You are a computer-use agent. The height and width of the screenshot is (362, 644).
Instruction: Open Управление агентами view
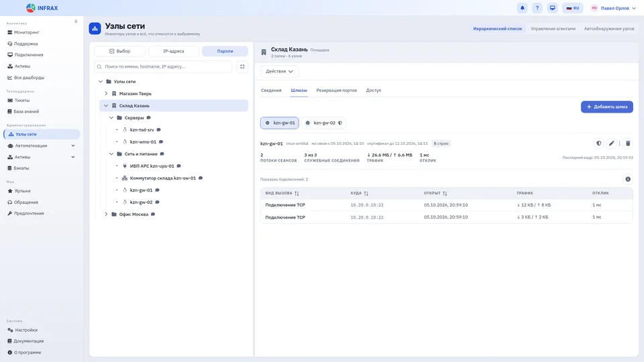(553, 29)
